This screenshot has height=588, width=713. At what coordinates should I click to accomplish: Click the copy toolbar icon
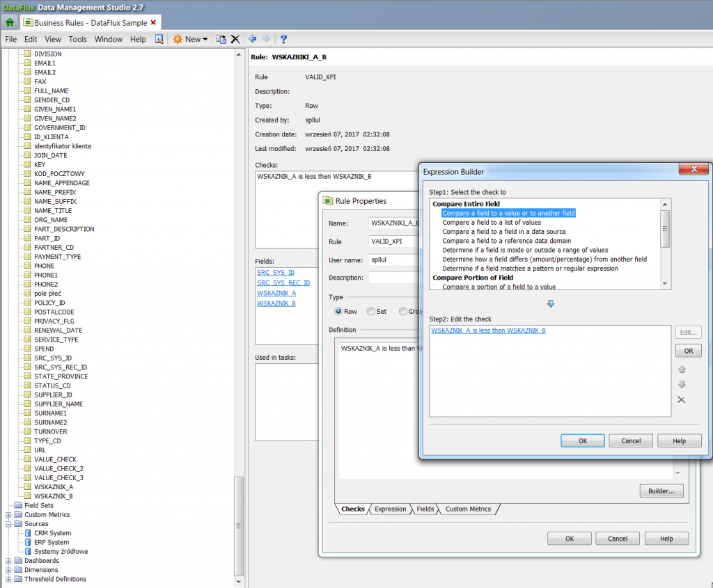(221, 40)
